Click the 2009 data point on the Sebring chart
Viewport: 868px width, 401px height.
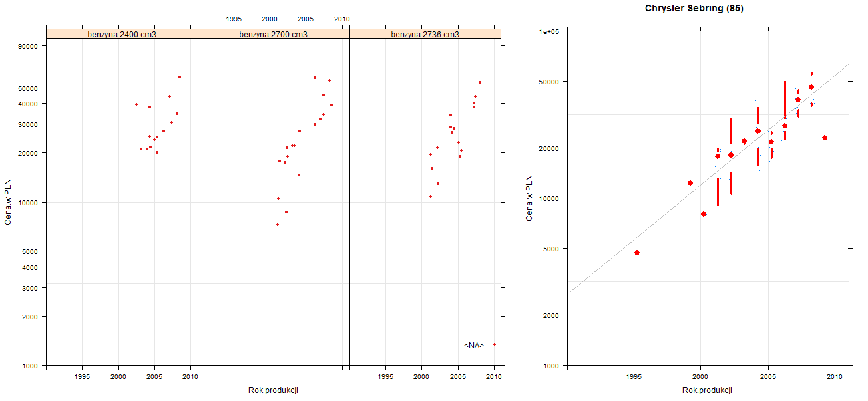point(825,138)
